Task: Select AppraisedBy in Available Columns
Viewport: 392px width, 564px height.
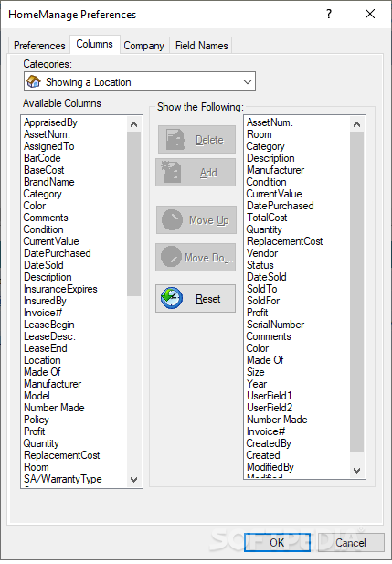Action: click(50, 122)
